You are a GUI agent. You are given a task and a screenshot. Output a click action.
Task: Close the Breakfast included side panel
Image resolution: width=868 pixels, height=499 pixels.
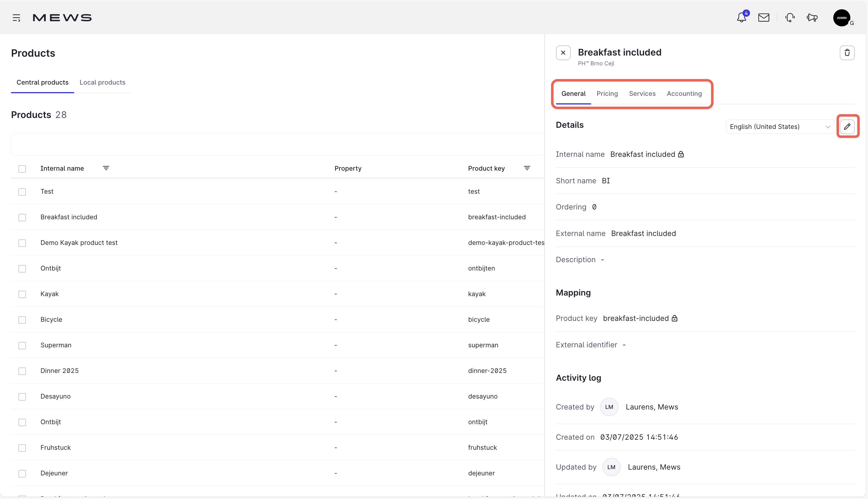[563, 53]
